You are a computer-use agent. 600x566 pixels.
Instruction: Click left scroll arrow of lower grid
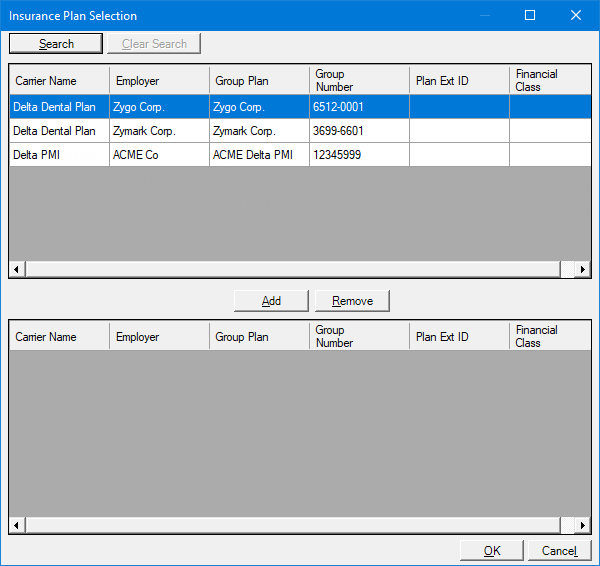coord(16,525)
